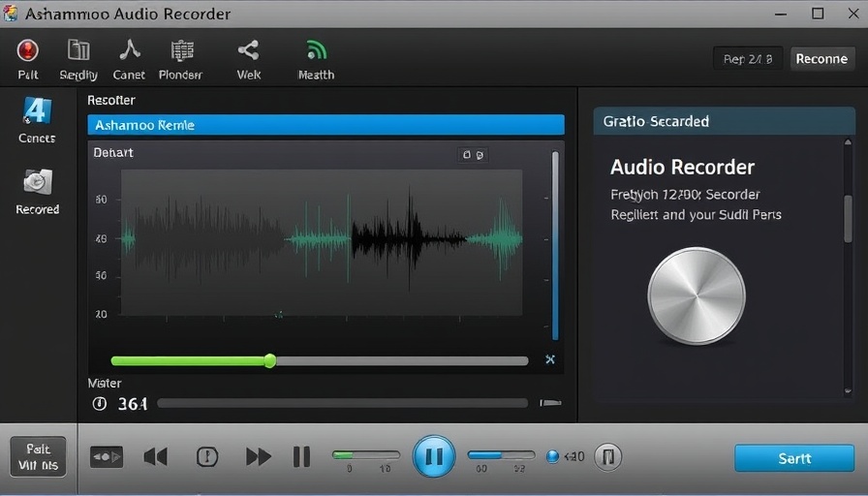Click the 'Reconne' button

[821, 59]
